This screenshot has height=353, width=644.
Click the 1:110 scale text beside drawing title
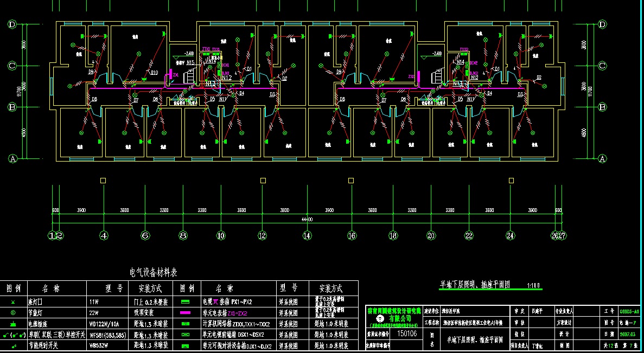point(533,285)
